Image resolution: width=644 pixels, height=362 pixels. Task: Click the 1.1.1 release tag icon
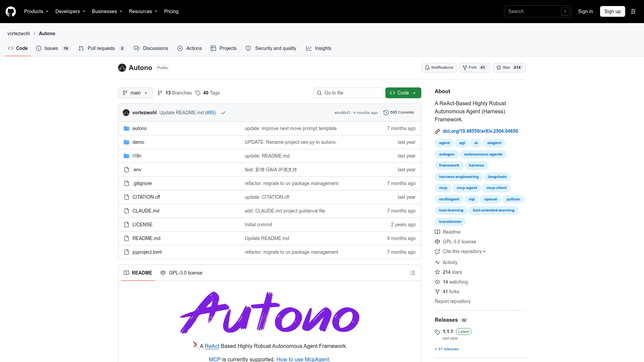[x=437, y=332]
